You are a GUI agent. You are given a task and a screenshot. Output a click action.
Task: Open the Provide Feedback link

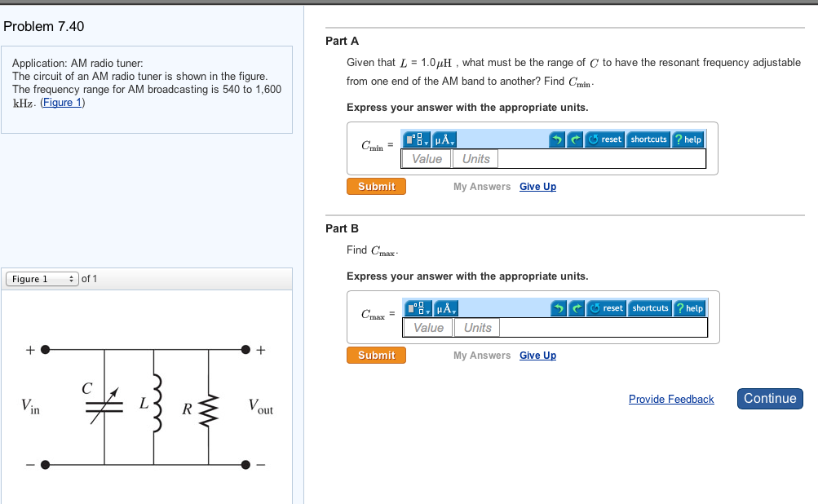pos(670,399)
